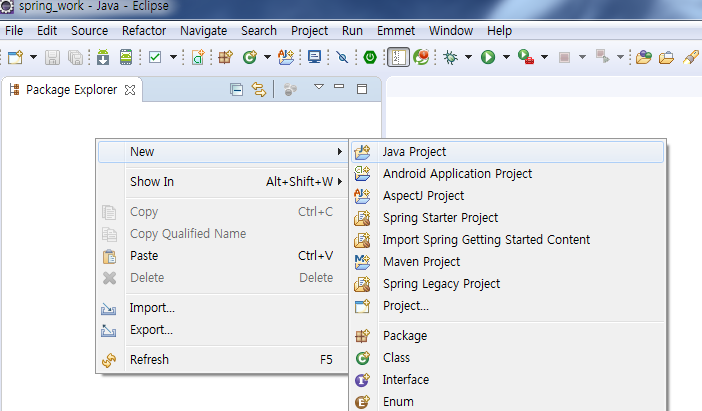Toggle Link with Editor in Package Explorer

[259, 90]
